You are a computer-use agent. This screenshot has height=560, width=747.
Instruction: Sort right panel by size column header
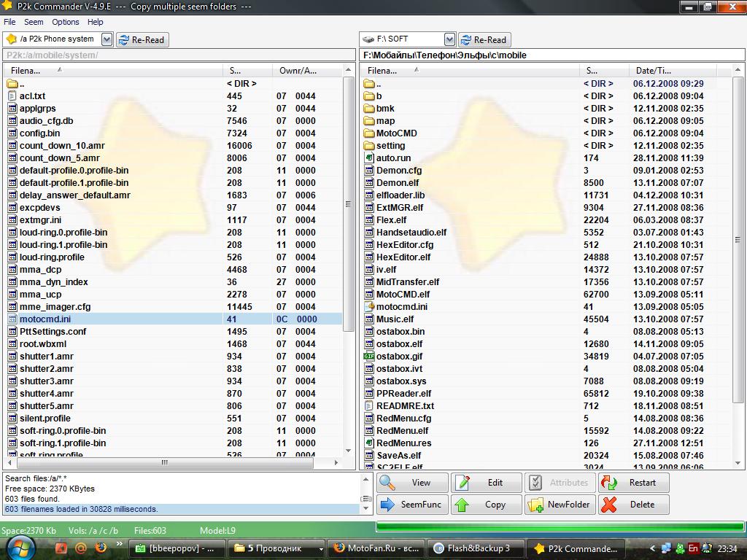tap(604, 71)
